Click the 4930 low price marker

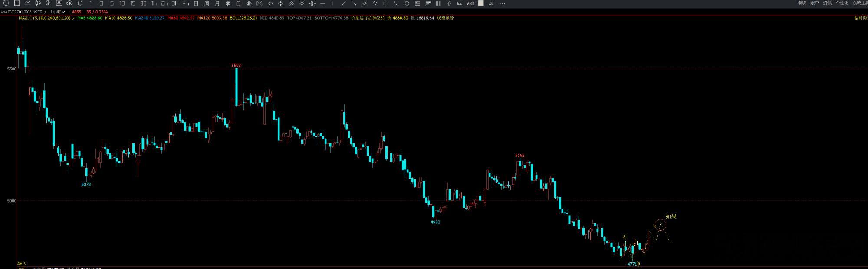coord(435,222)
